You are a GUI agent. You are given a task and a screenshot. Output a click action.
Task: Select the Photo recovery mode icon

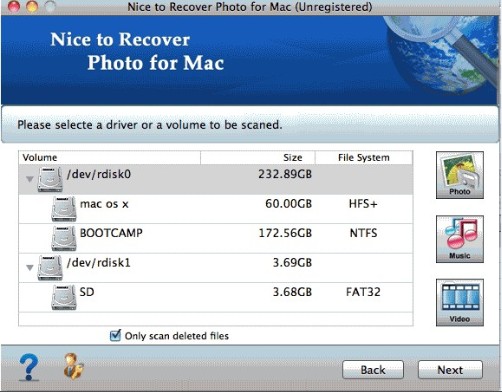[460, 175]
